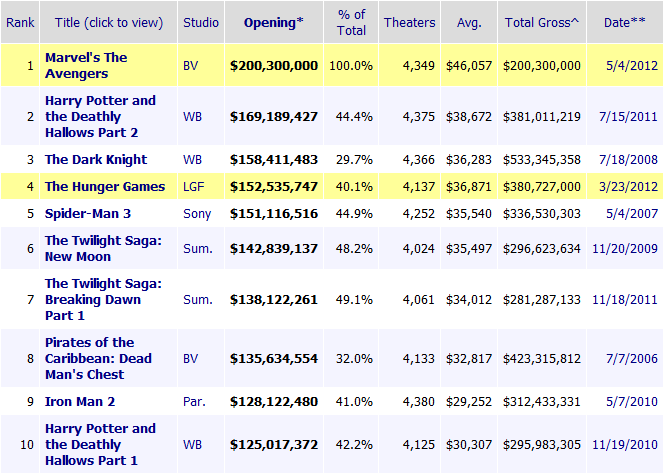Select the 4,375 theaters cell
The image size is (664, 474).
(x=418, y=116)
